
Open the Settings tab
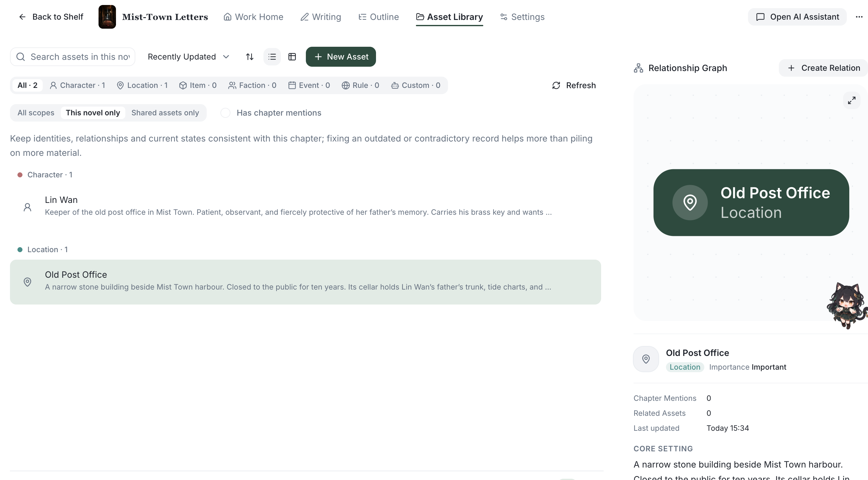[522, 17]
